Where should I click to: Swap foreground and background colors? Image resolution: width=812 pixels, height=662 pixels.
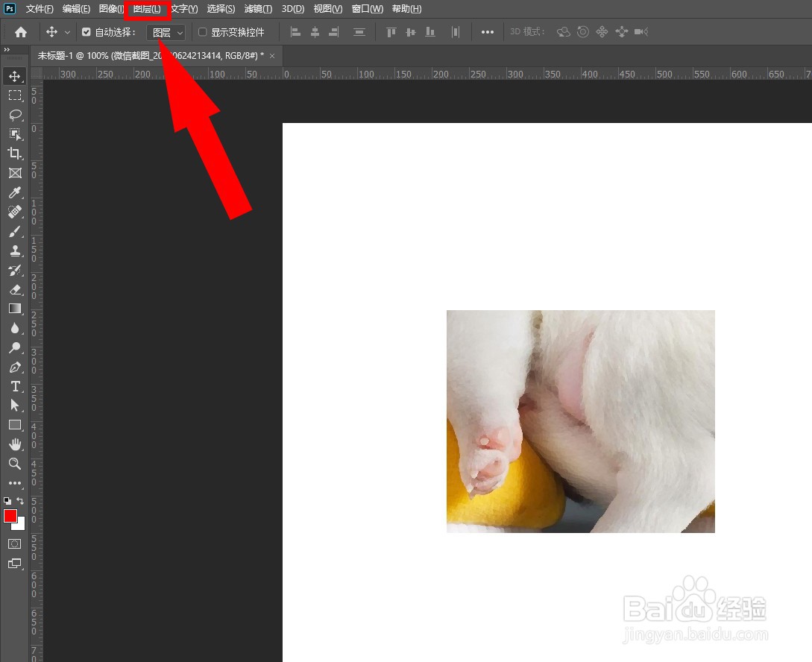coord(20,500)
